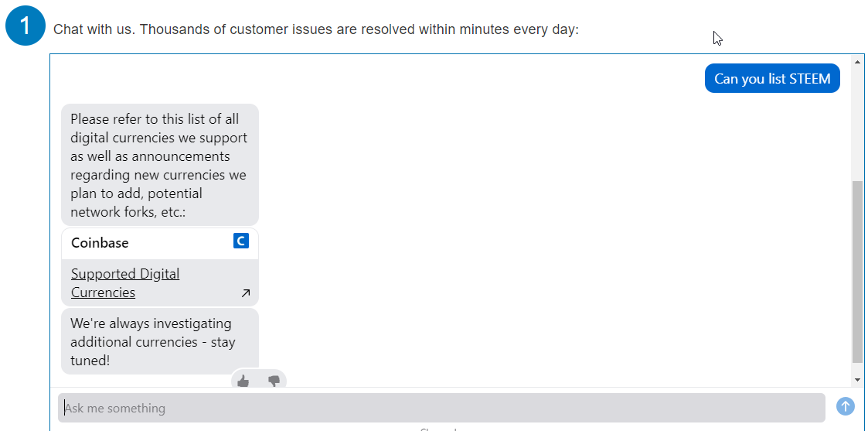Click the Coinbase logo icon in card
868x431 pixels.
pyautogui.click(x=241, y=241)
